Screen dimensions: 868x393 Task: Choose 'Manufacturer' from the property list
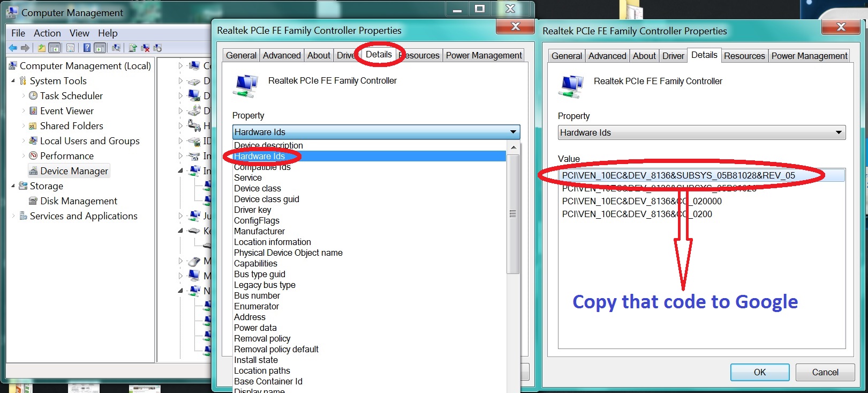(369, 231)
